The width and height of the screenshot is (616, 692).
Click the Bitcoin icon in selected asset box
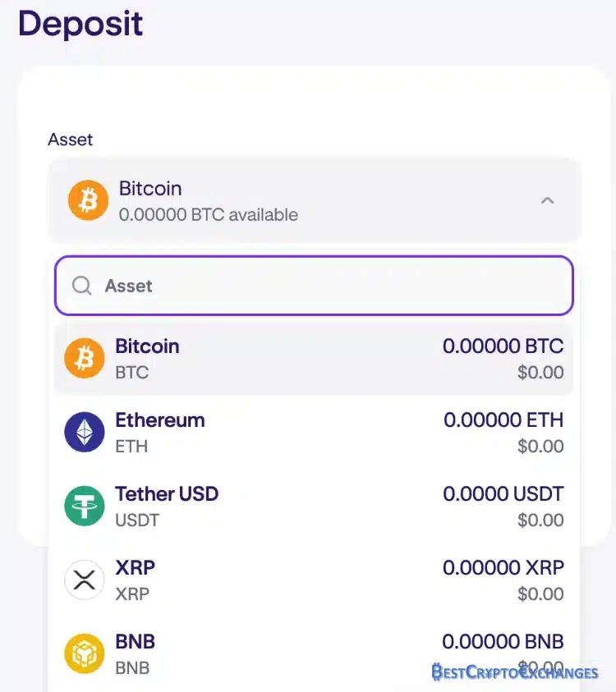pos(89,200)
